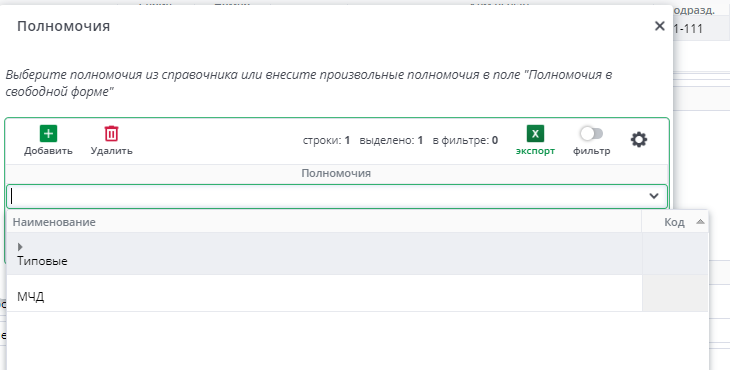Screen dimensions: 730x370
Task: Click the sort arrow beside Код
Action: [700, 222]
